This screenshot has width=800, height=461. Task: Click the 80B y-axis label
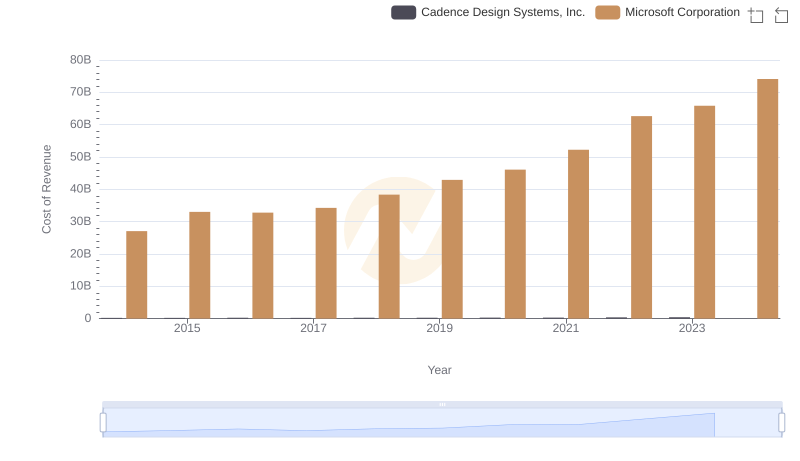[81, 60]
